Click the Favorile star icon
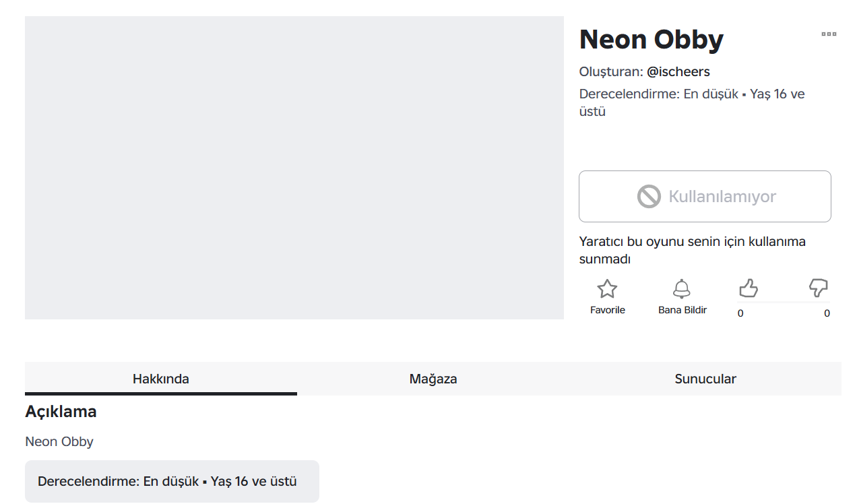Viewport: 857px width, 504px height. tap(607, 289)
